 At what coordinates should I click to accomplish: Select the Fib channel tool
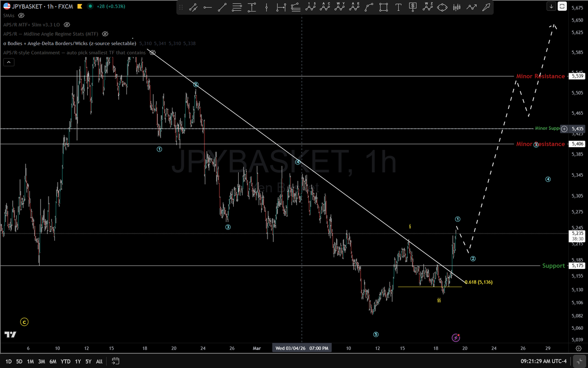tap(295, 7)
